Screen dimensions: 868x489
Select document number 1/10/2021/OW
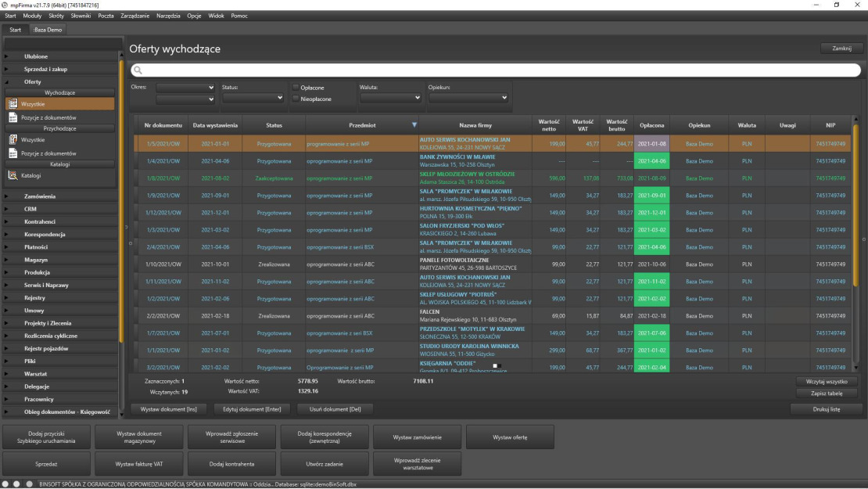pyautogui.click(x=163, y=264)
